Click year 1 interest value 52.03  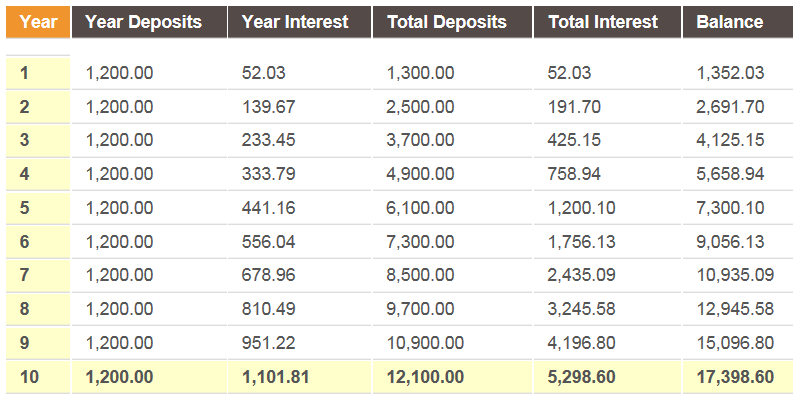tap(262, 72)
